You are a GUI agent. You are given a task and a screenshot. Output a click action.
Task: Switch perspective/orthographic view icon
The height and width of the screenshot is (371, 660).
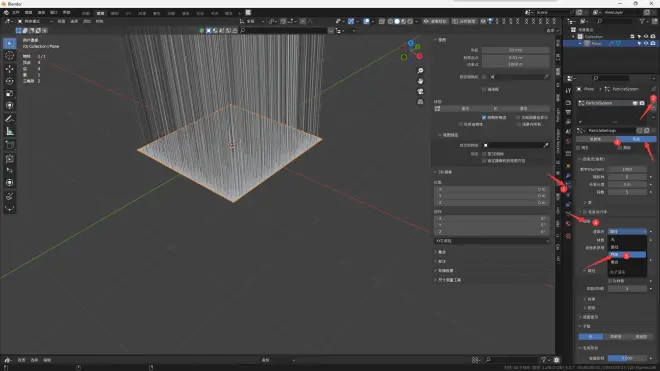(420, 101)
